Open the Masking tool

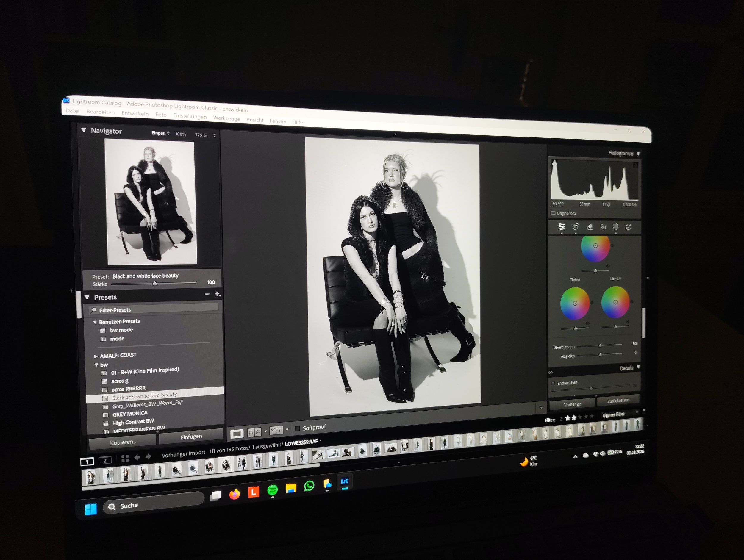[615, 227]
